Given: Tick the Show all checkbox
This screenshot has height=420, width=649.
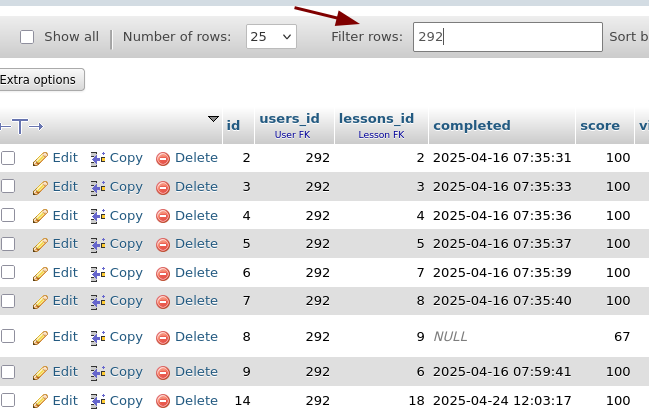Looking at the screenshot, I should pos(27,37).
